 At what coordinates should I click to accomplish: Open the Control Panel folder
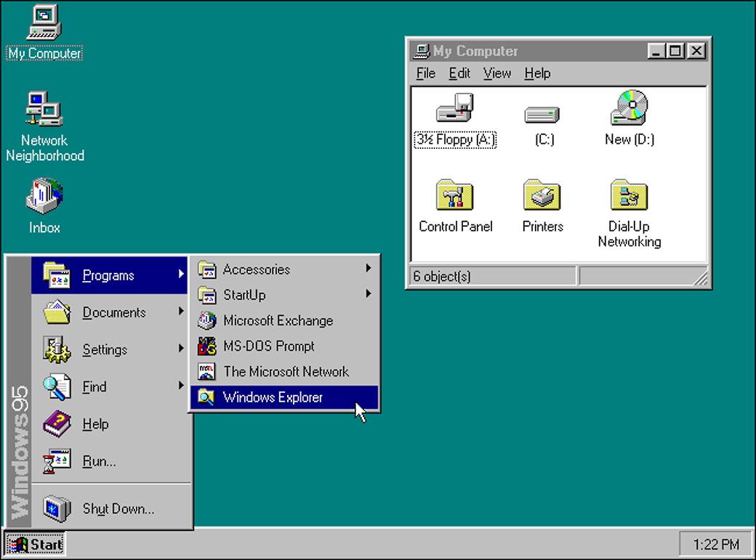(456, 196)
